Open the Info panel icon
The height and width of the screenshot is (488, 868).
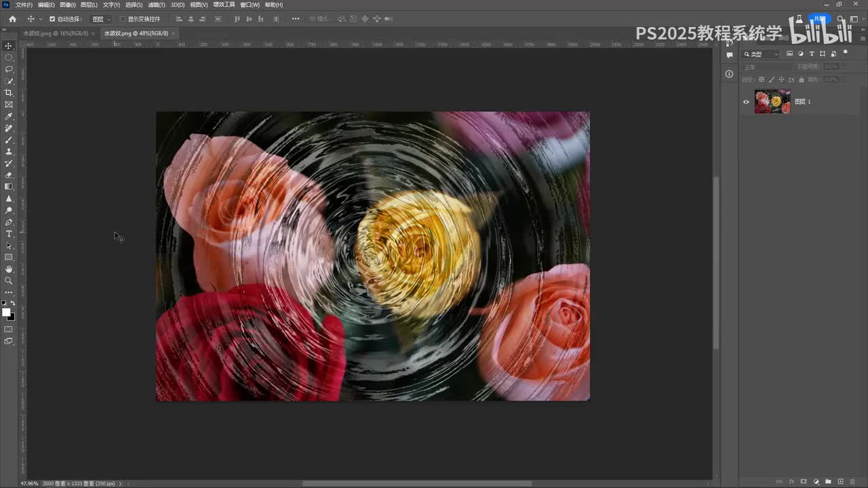point(730,74)
